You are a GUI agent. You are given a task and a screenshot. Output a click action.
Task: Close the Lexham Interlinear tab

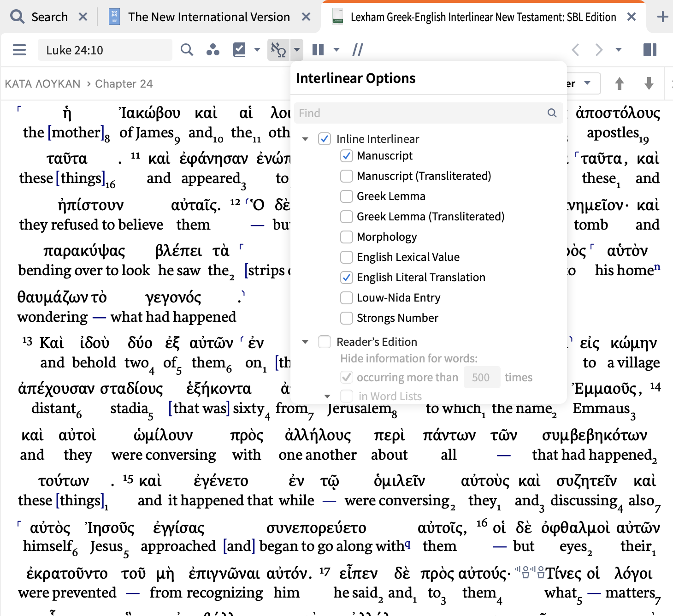click(632, 17)
